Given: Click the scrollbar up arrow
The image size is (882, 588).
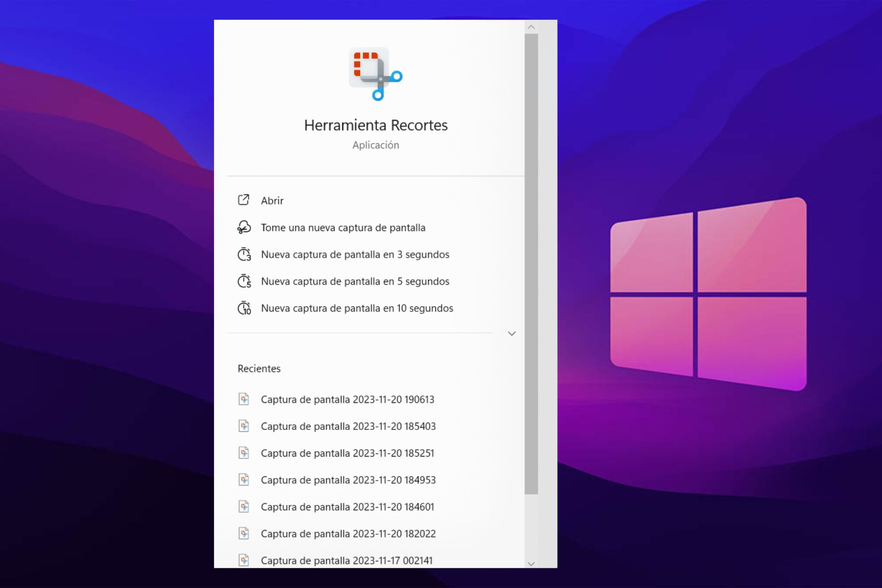Looking at the screenshot, I should coord(531,27).
